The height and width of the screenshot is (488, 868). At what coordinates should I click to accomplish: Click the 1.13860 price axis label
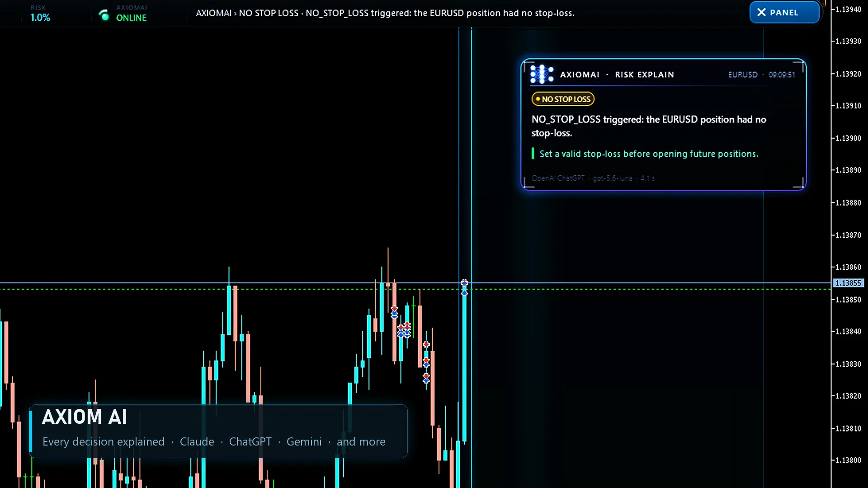[848, 267]
